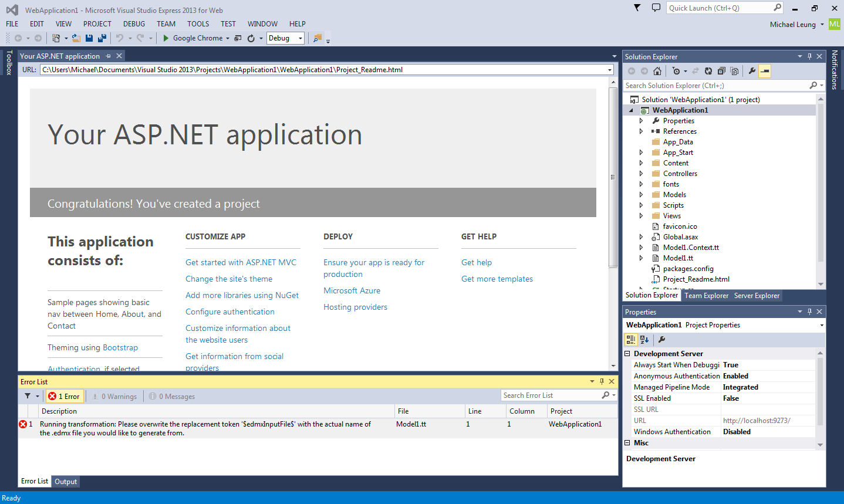Viewport: 844px width, 504px height.
Task: Click the Undo arrow icon
Action: pyautogui.click(x=120, y=38)
